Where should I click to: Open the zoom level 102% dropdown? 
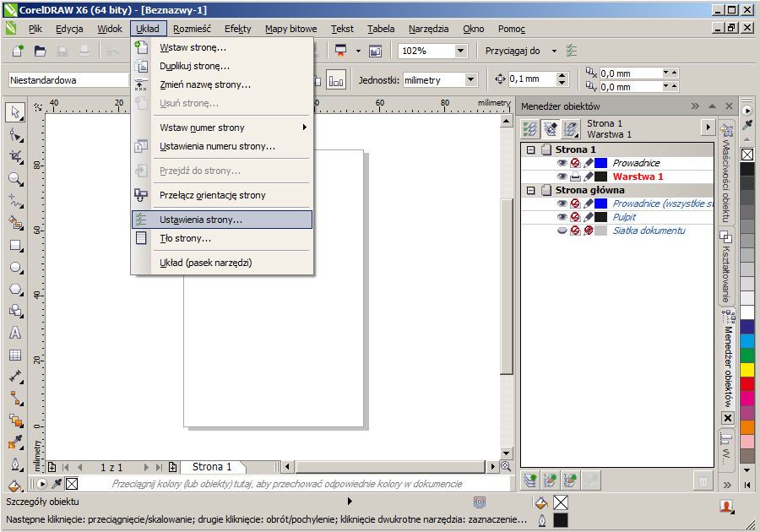(460, 51)
